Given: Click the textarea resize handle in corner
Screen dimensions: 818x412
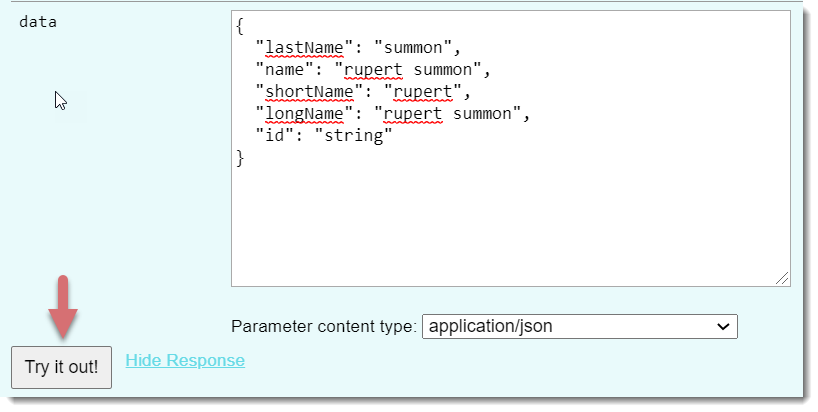Looking at the screenshot, I should [x=782, y=279].
